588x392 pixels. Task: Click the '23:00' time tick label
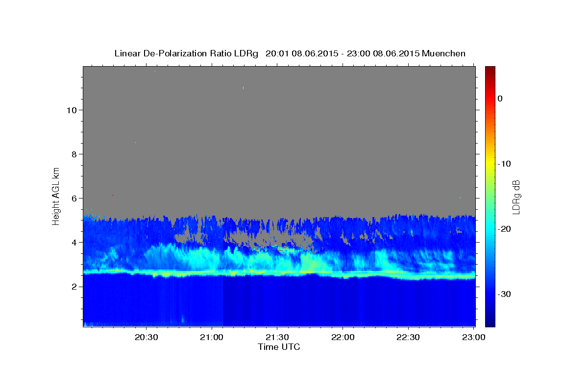click(474, 338)
